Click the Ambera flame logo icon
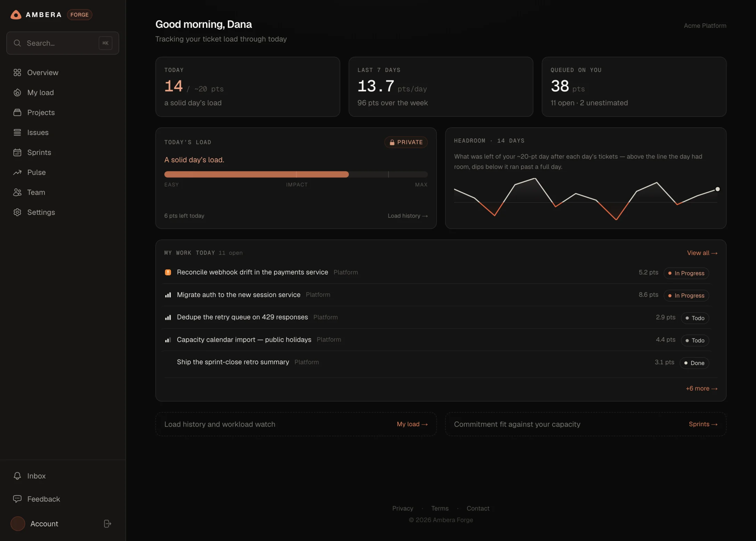 [x=16, y=15]
